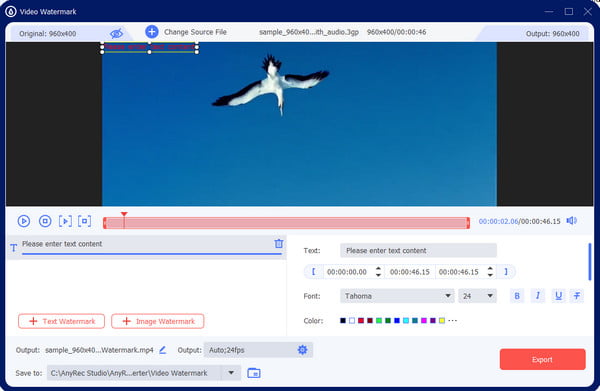
Task: Click the blue plus Change Source File icon
Action: pos(152,32)
